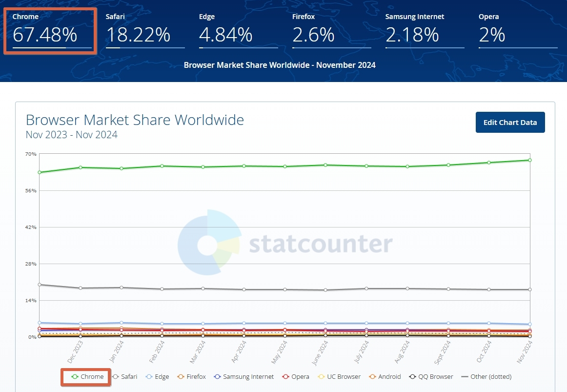Image resolution: width=567 pixels, height=392 pixels.
Task: Click the 56% y-axis label
Action: click(x=31, y=190)
